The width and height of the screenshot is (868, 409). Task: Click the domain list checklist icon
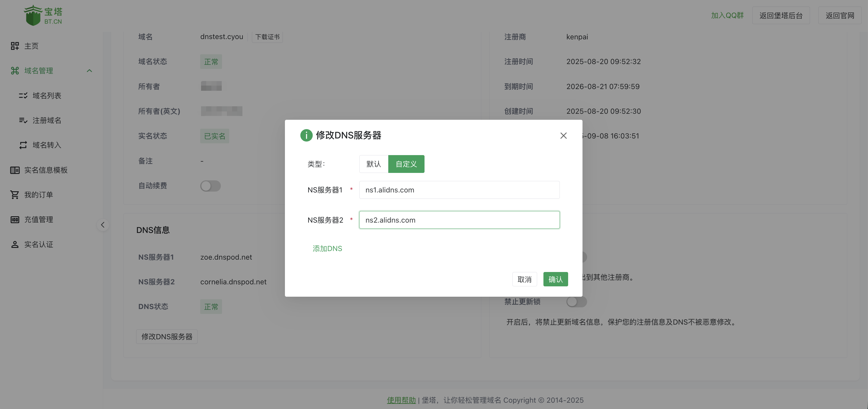(23, 96)
